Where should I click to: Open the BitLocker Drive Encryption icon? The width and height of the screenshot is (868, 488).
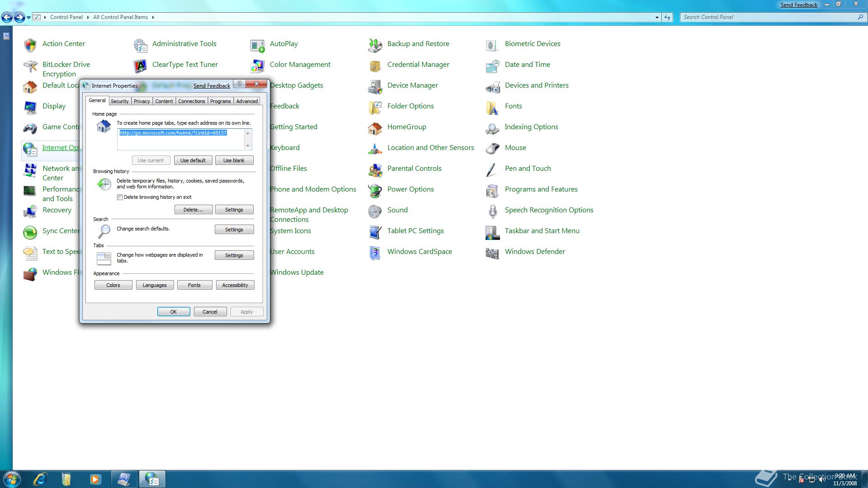click(x=30, y=66)
